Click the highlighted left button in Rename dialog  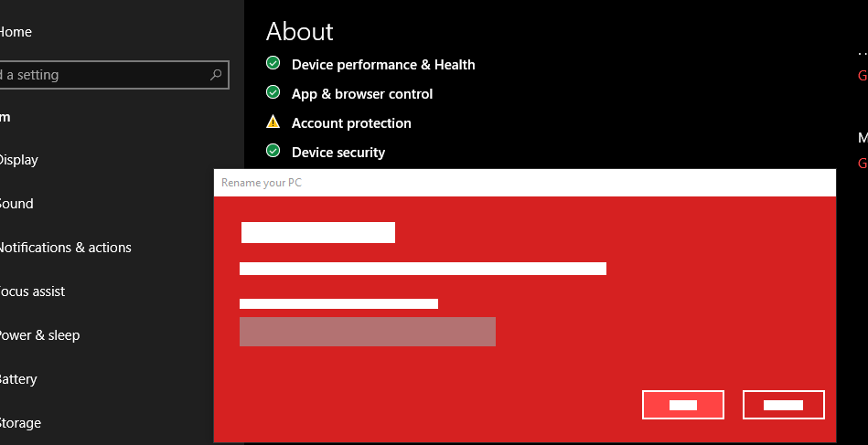coord(683,405)
